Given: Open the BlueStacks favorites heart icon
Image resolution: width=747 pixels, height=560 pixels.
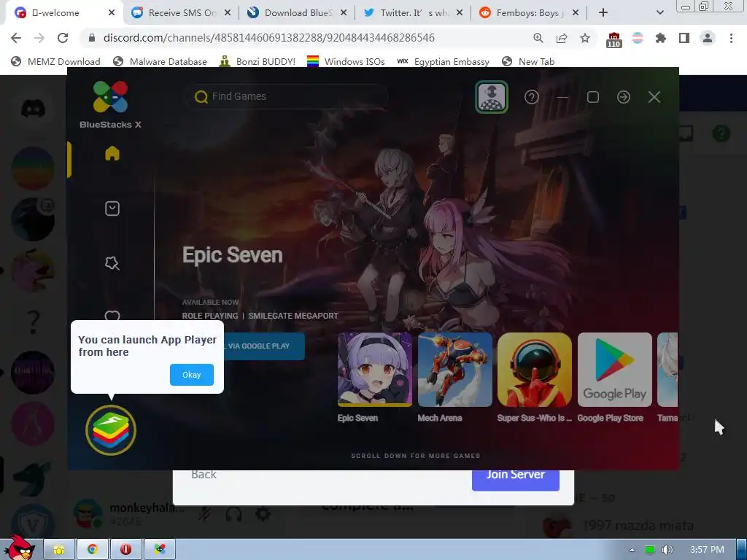Looking at the screenshot, I should (x=112, y=315).
